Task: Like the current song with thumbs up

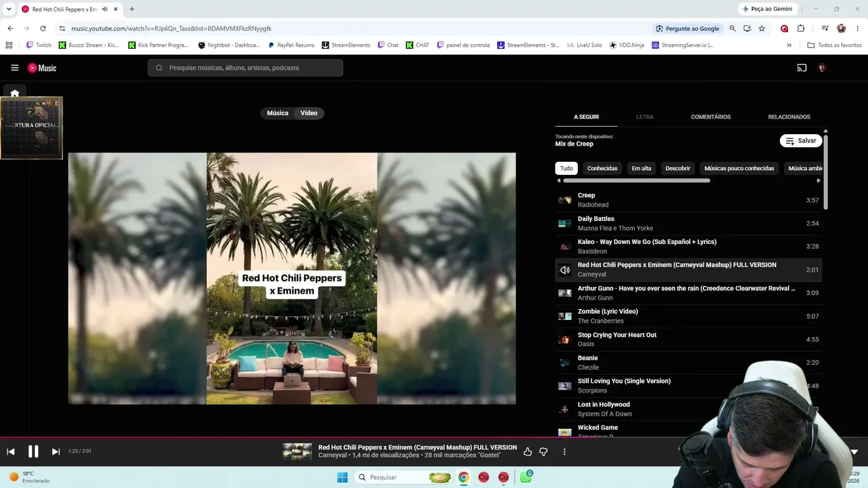Action: tap(528, 451)
